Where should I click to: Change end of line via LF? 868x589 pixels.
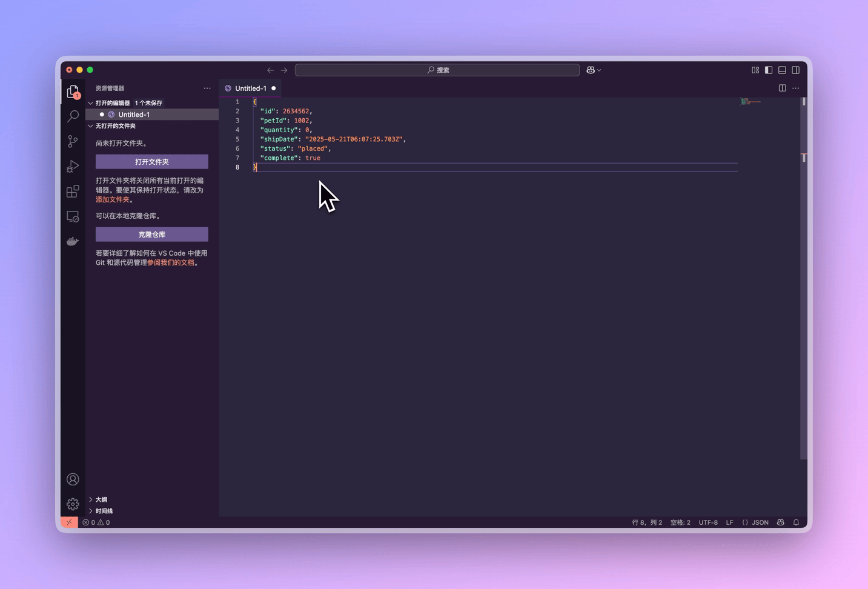729,522
